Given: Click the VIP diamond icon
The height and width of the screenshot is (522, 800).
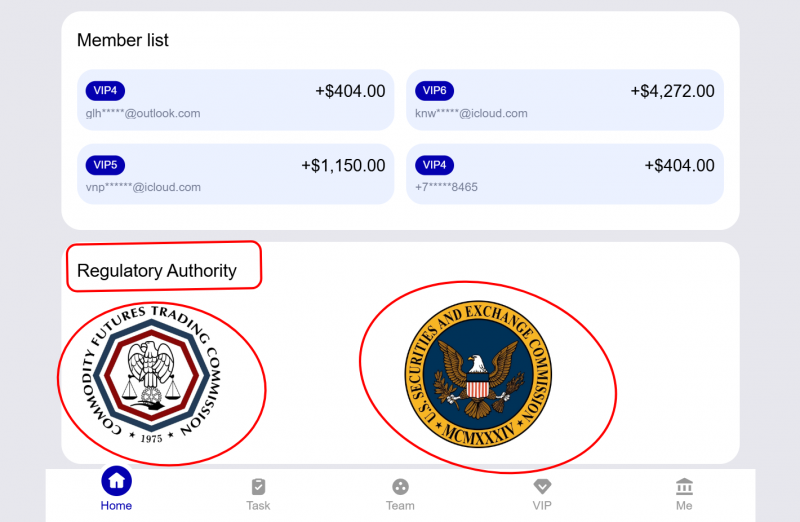Looking at the screenshot, I should [542, 486].
